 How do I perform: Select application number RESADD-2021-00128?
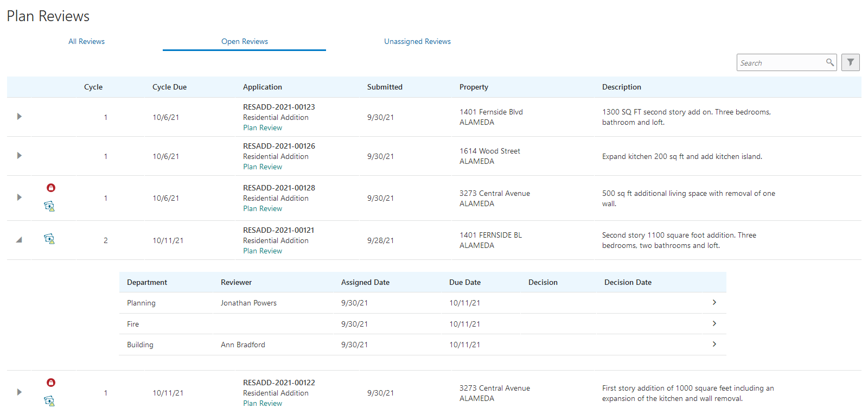tap(279, 188)
